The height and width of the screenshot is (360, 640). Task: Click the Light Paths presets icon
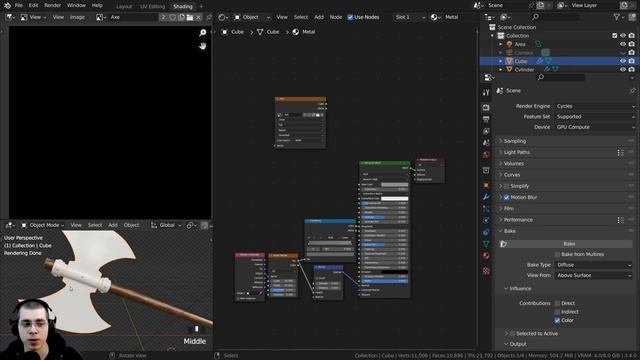pyautogui.click(x=621, y=152)
